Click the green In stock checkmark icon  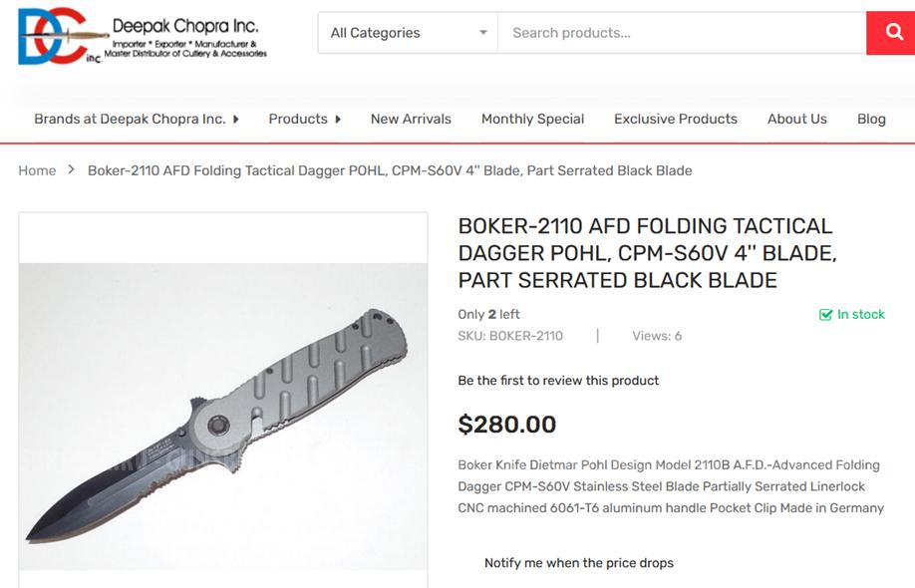coord(824,314)
